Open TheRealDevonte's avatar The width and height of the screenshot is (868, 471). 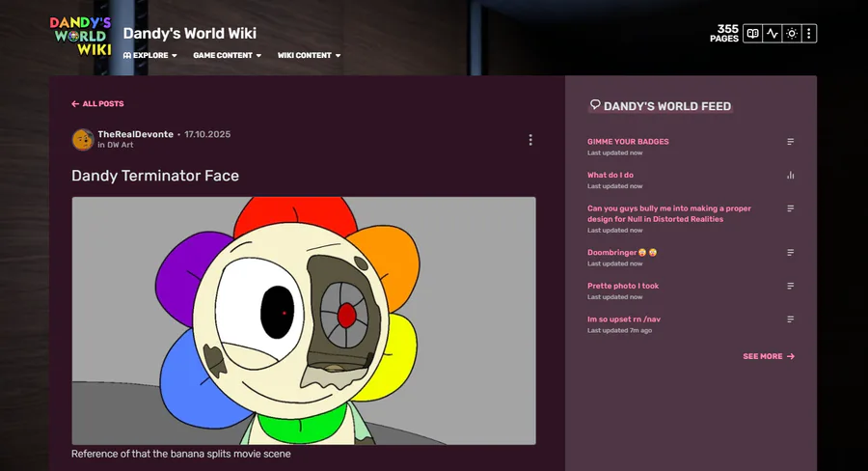[x=83, y=140]
